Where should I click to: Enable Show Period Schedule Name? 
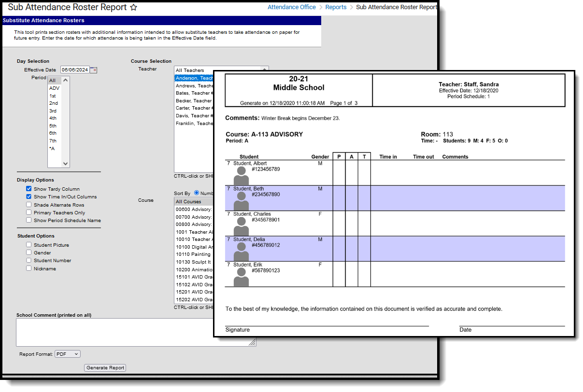[x=29, y=220]
